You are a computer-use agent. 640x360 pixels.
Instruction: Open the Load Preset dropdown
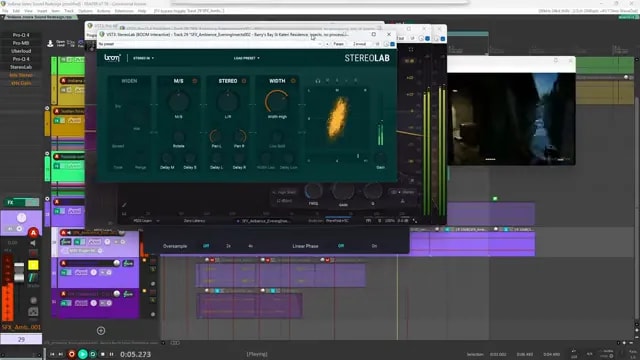click(247, 58)
